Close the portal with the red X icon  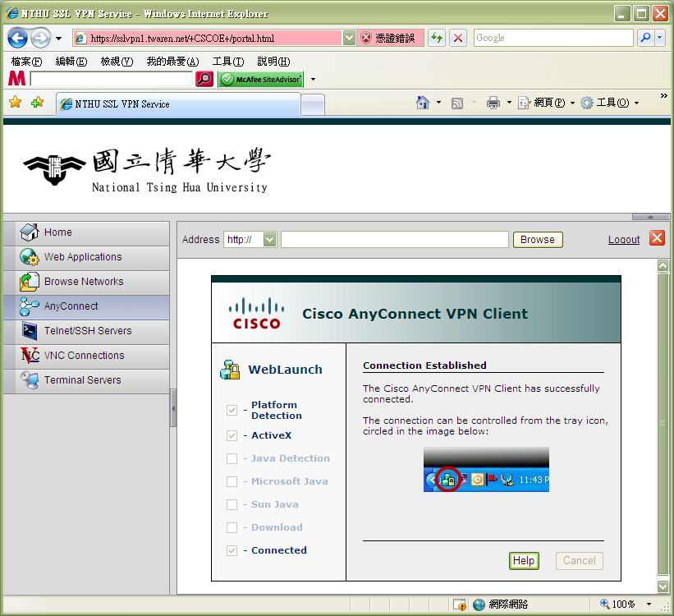point(657,238)
